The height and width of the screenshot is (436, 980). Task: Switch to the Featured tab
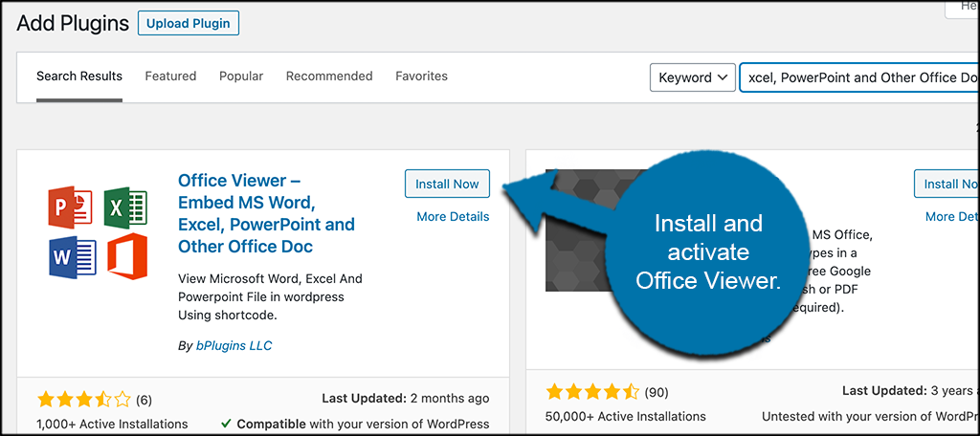pyautogui.click(x=170, y=76)
